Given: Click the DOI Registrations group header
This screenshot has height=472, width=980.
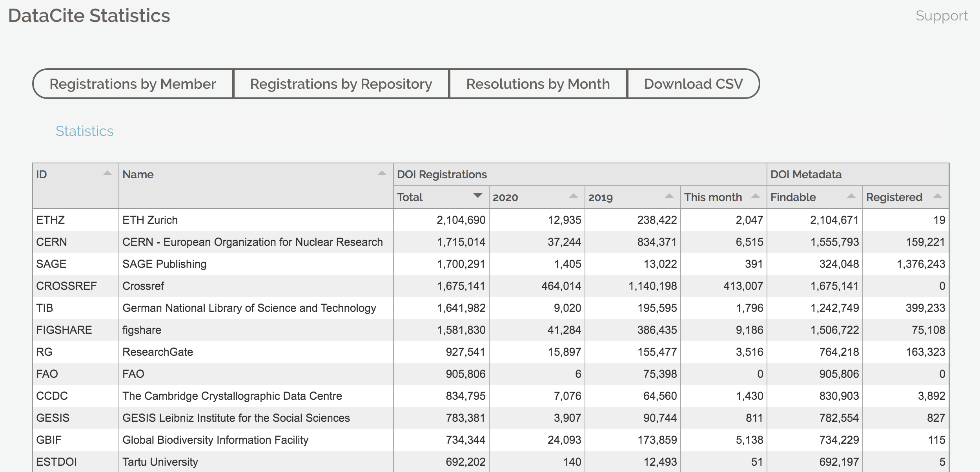Looking at the screenshot, I should tap(580, 174).
